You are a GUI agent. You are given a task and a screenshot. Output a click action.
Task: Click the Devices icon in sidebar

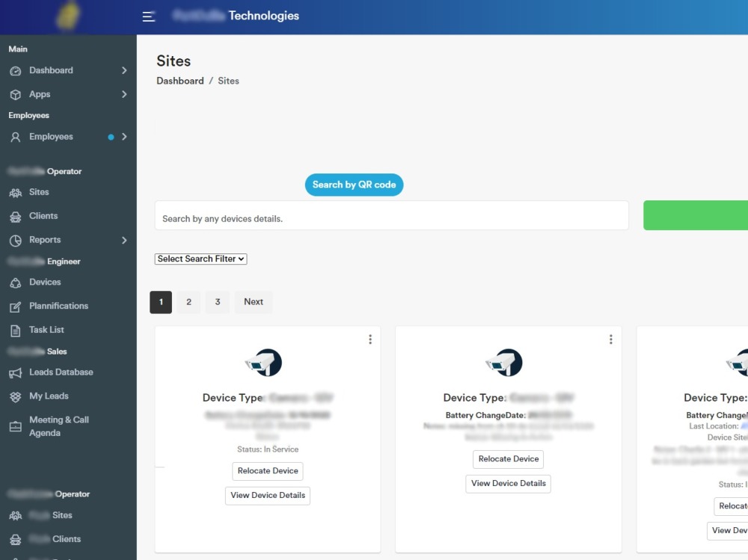point(15,283)
